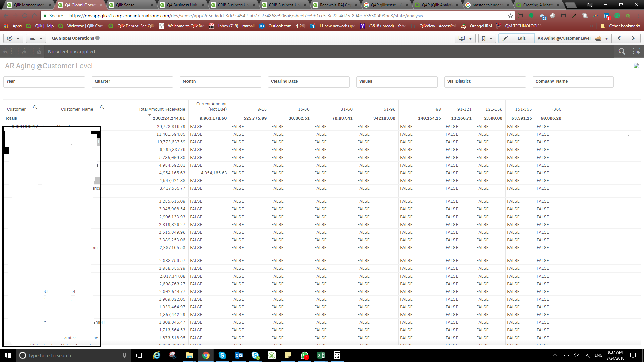Step forward in selections
The image size is (644, 362).
pyautogui.click(x=22, y=51)
